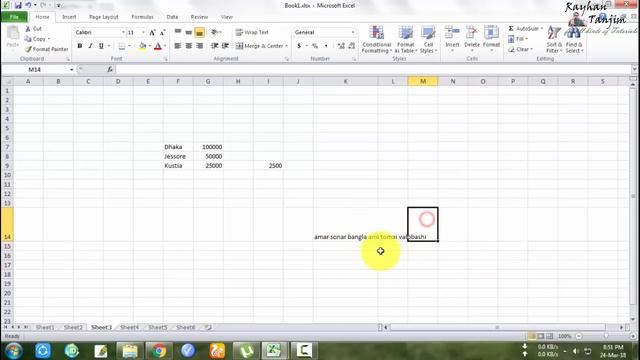Align text left in cell
Screen dimensions: 640x360
click(x=178, y=46)
